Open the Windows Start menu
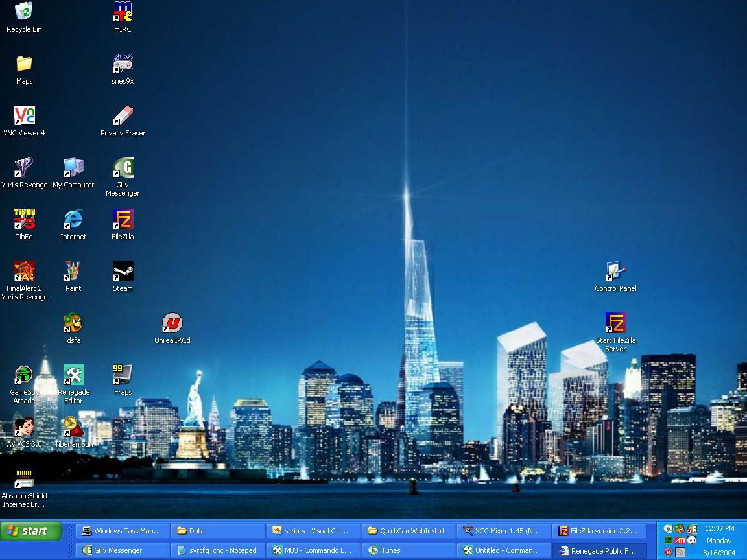The image size is (747, 560). click(31, 531)
